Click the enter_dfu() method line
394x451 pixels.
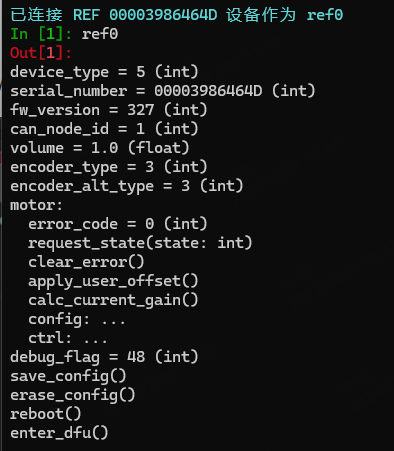[59, 434]
